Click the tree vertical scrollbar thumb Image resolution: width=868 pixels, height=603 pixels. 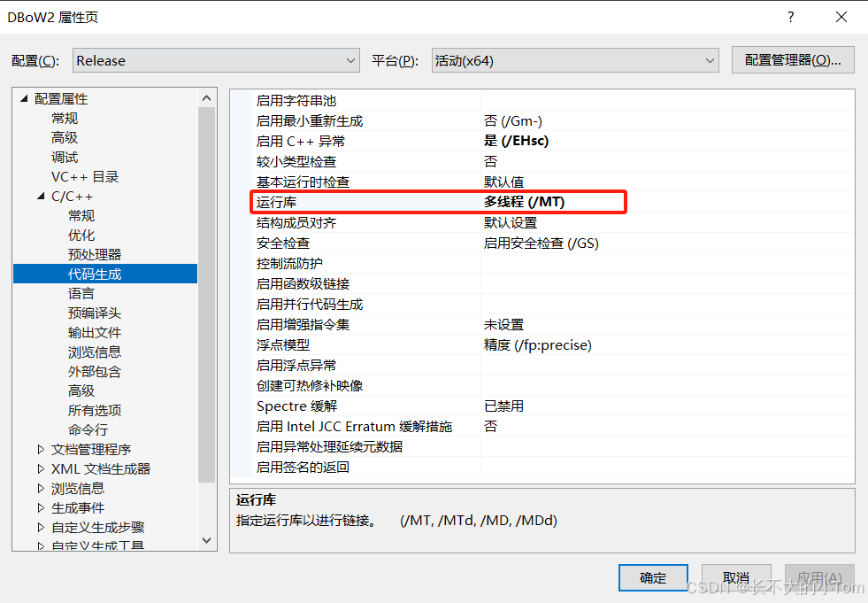coord(206,295)
